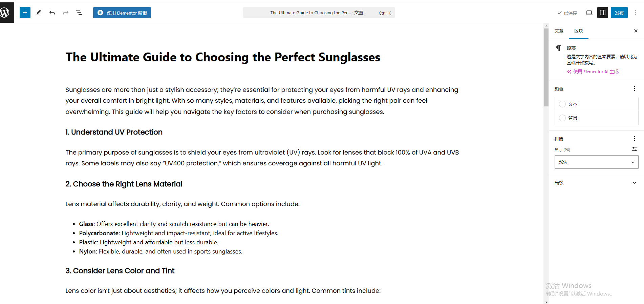Viewport: 644px width, 304px height.
Task: Pick the 背景 background color swatch
Action: pyautogui.click(x=596, y=118)
